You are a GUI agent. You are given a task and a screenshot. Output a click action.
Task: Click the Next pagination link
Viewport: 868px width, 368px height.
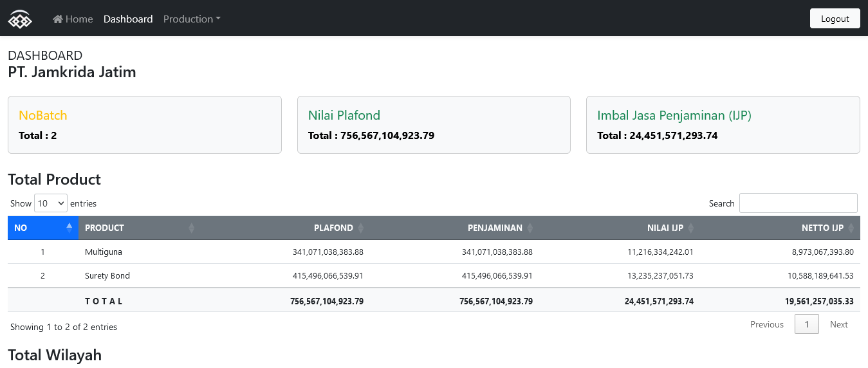[838, 324]
